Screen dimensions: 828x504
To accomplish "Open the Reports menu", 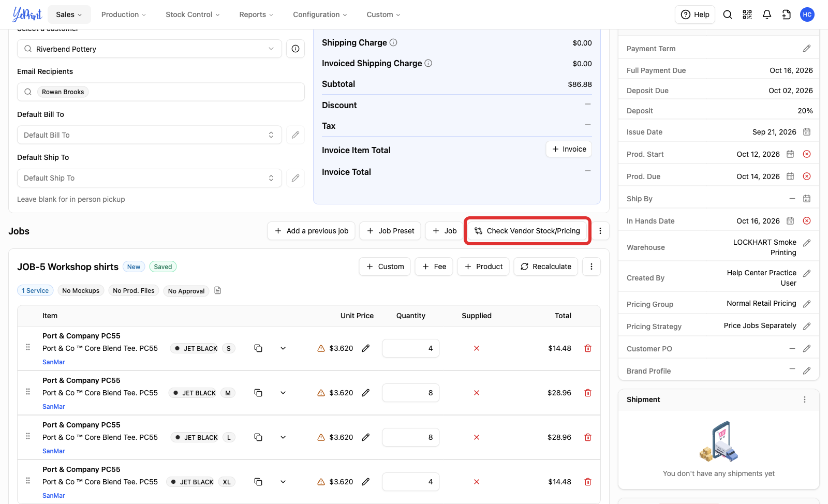I will (256, 14).
